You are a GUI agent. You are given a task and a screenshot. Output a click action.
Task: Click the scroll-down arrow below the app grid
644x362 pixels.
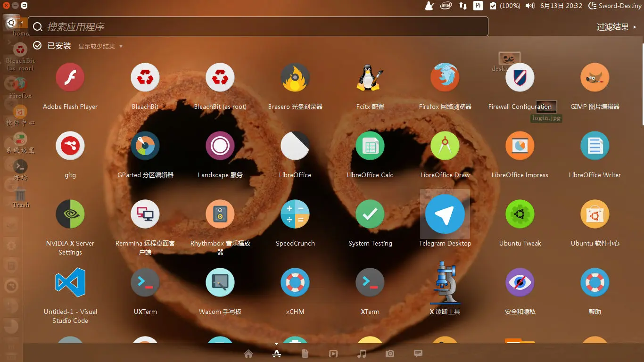pyautogui.click(x=276, y=345)
